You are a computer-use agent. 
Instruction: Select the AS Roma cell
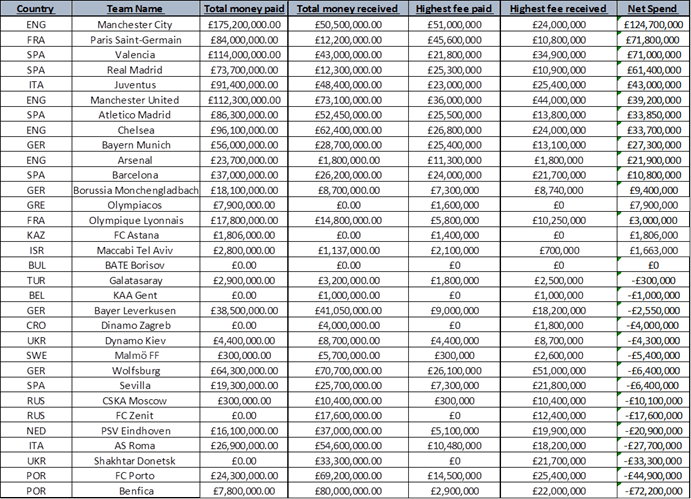point(135,446)
